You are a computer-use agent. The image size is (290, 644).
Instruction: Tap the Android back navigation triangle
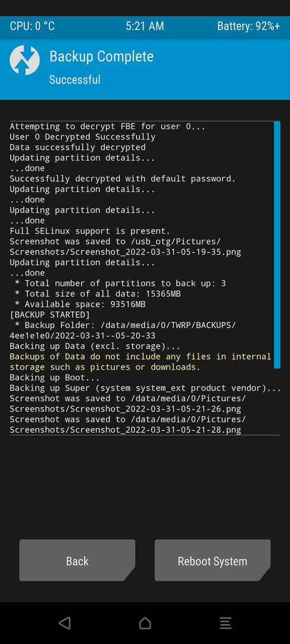[64, 623]
